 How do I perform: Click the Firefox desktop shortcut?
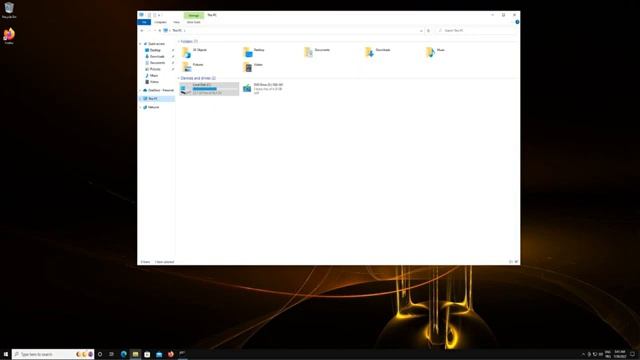(x=9, y=36)
